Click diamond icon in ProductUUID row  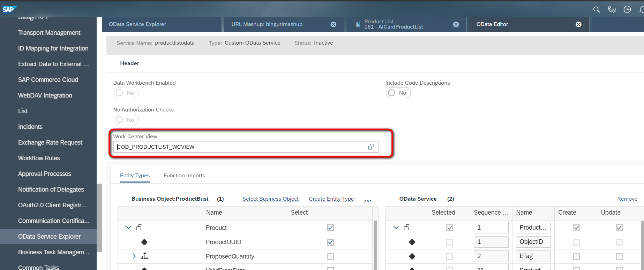pyautogui.click(x=144, y=242)
